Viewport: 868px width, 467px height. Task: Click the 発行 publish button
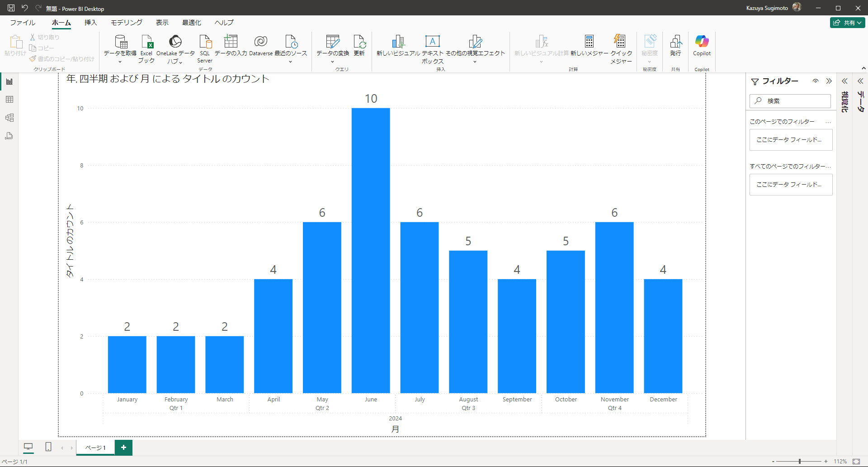point(675,45)
